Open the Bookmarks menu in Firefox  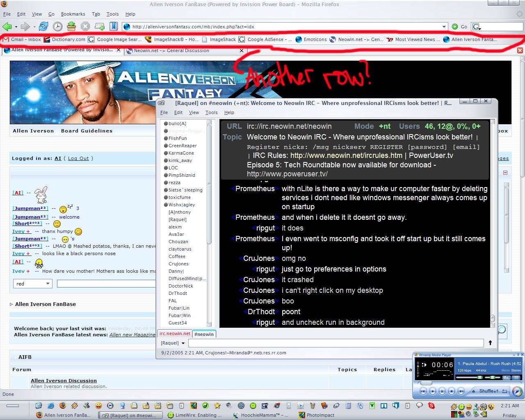click(73, 14)
